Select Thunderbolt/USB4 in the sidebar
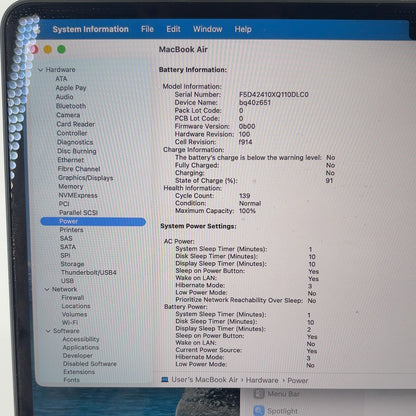 click(x=89, y=272)
